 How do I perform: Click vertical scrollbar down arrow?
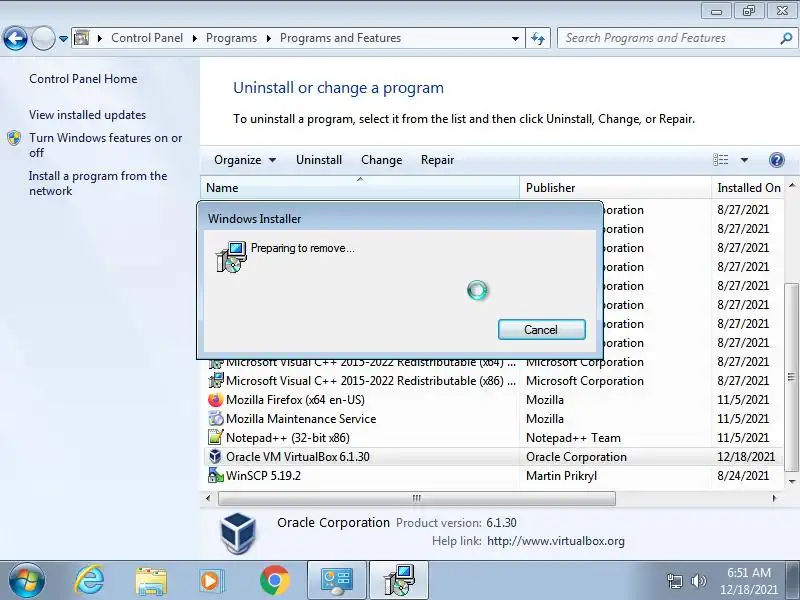(792, 481)
